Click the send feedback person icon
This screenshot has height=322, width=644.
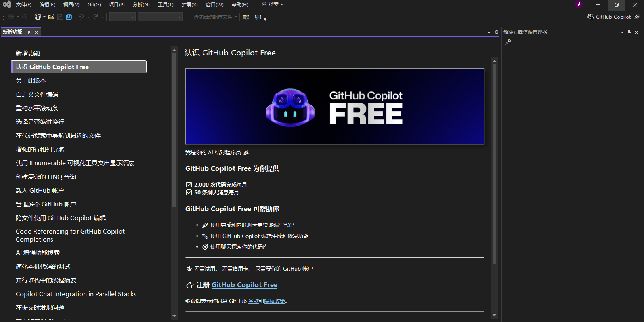click(637, 17)
